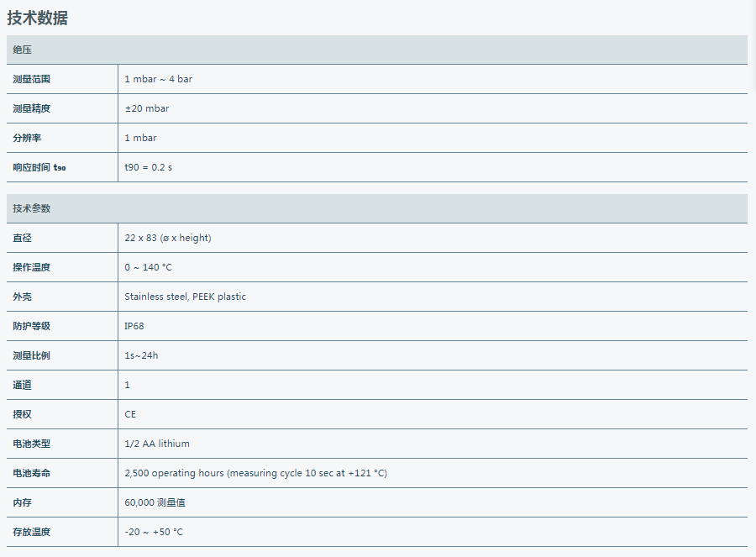Select the -20 ~ +50 °C storage value
The height and width of the screenshot is (557, 756).
154,532
